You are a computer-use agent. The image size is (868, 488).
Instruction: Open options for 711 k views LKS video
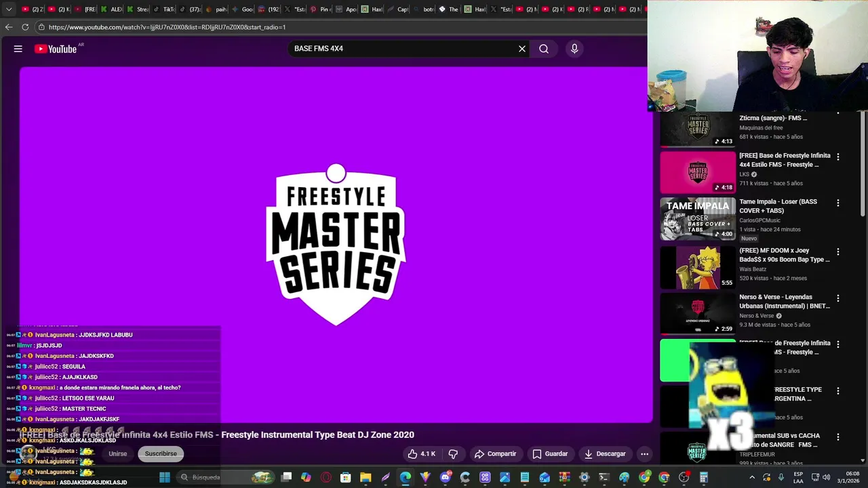(x=838, y=157)
